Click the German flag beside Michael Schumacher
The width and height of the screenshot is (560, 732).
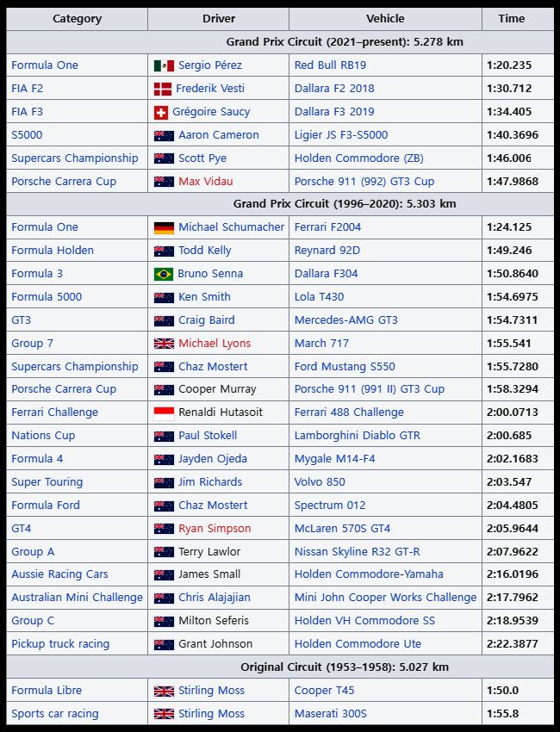click(164, 228)
